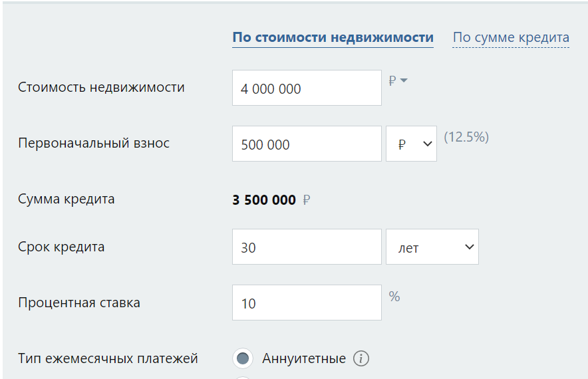Select the Аннуитетные radio button
The image size is (588, 379).
pos(243,359)
